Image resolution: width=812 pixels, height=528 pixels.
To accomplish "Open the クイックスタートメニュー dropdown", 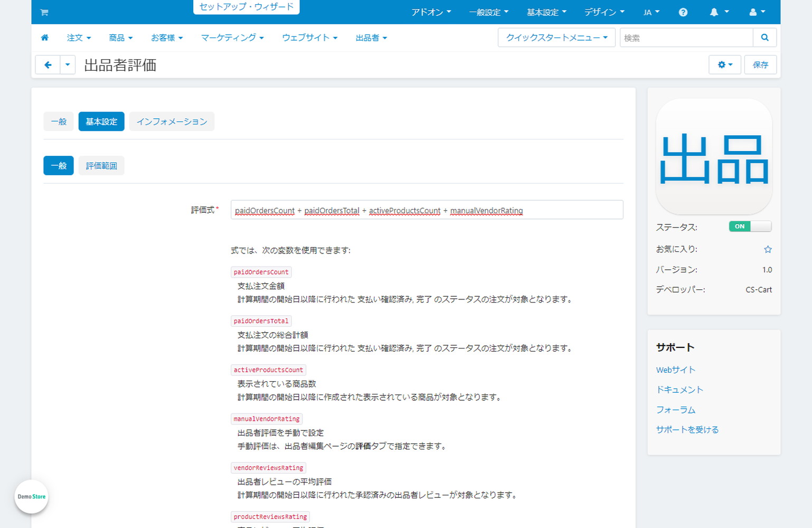I will 556,37.
